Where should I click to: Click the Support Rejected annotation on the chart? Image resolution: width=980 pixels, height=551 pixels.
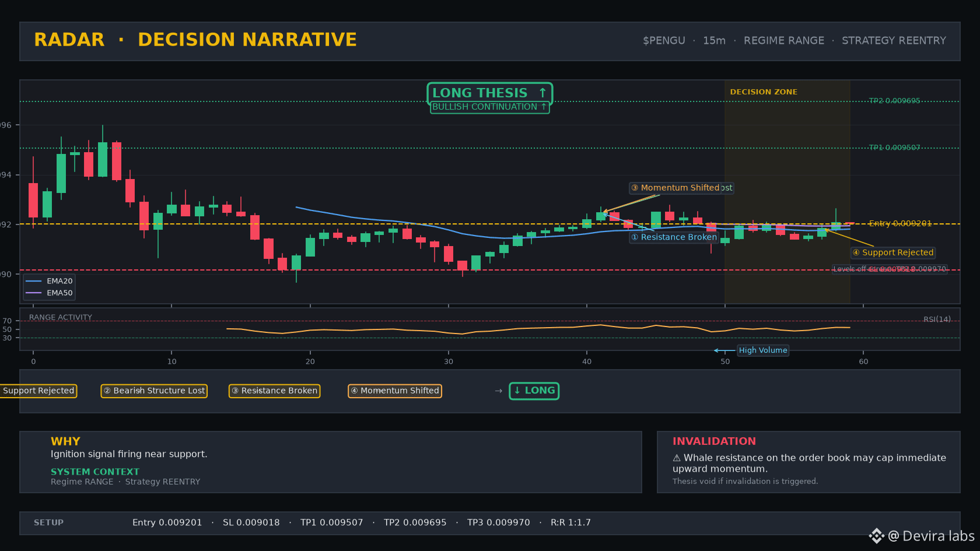(893, 252)
